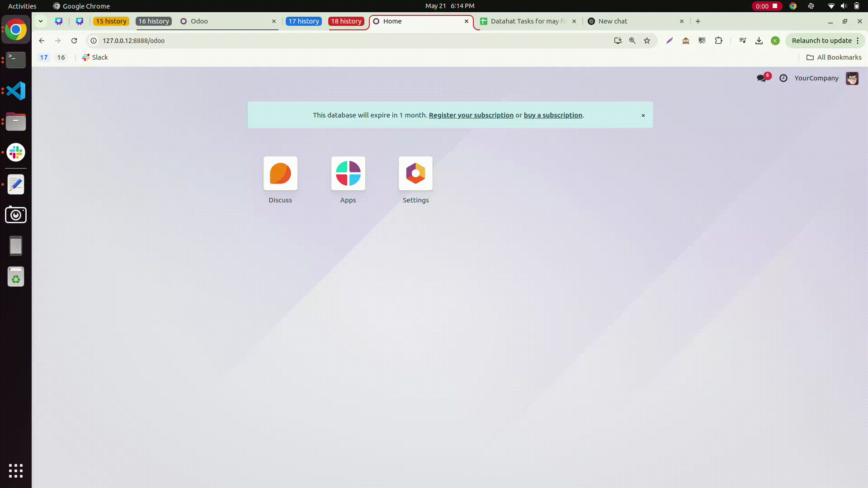
Task: Open Slack from the dock
Action: 16,152
